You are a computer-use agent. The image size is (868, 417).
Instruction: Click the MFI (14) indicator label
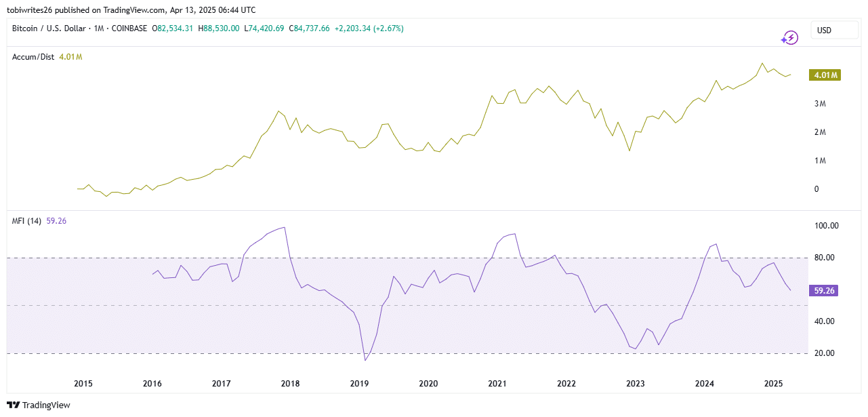pyautogui.click(x=27, y=221)
